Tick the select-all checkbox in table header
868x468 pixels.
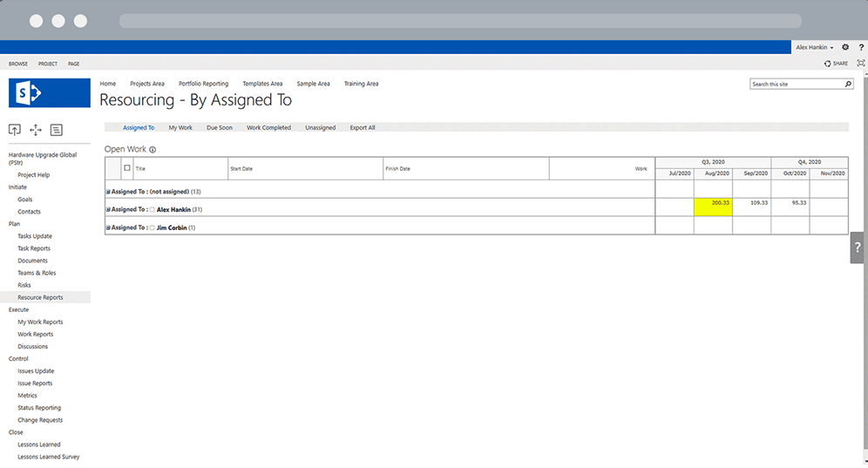(x=127, y=168)
